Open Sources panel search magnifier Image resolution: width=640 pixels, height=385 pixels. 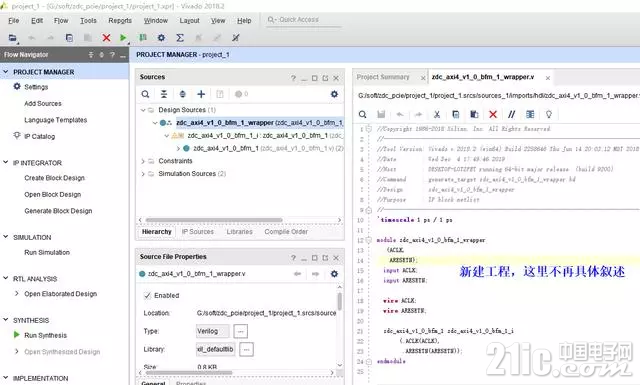(145, 94)
